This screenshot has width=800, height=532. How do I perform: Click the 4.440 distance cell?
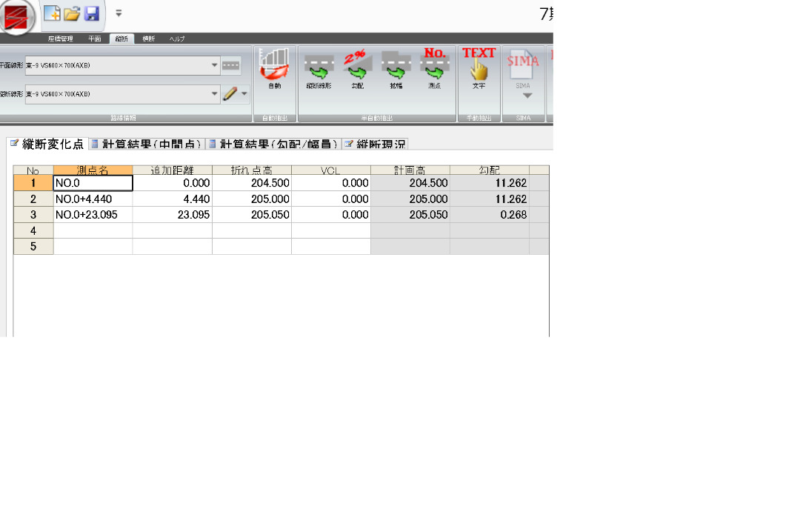click(x=173, y=199)
